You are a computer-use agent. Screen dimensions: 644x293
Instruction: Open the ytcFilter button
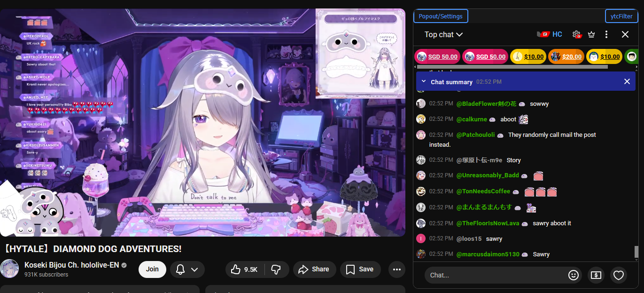pyautogui.click(x=621, y=16)
